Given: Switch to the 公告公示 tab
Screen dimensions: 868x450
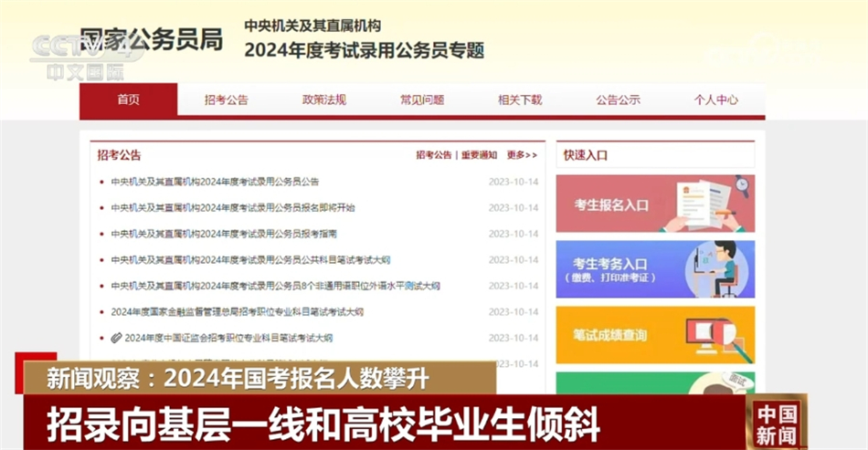Looking at the screenshot, I should tap(619, 99).
